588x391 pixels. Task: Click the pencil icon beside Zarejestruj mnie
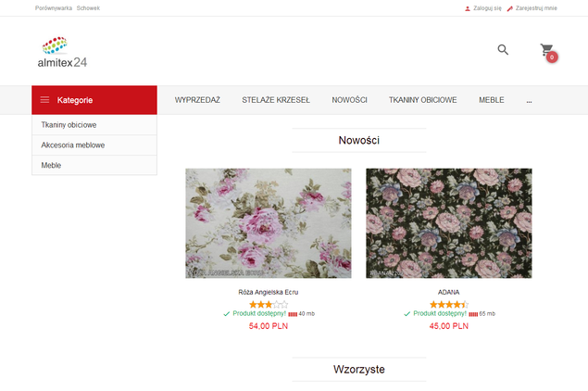click(x=509, y=7)
